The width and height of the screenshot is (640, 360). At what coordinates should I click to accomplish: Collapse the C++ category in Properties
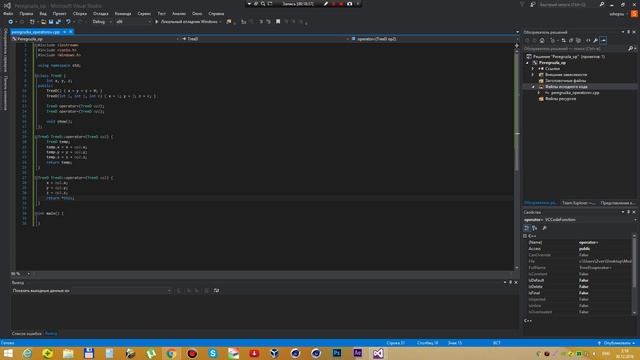pyautogui.click(x=525, y=236)
